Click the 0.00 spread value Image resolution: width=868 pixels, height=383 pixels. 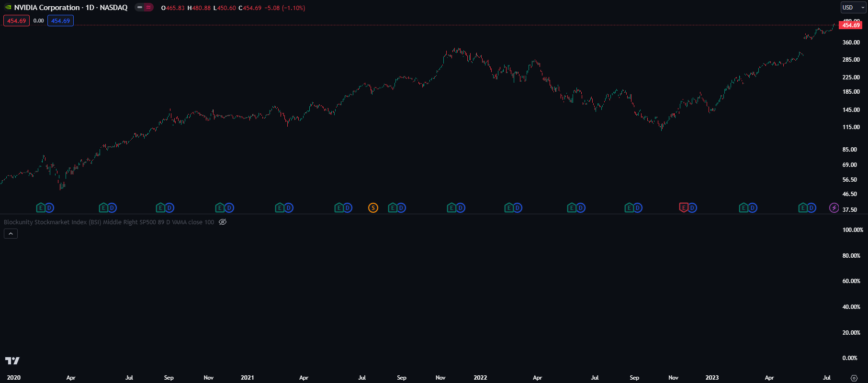pyautogui.click(x=39, y=21)
